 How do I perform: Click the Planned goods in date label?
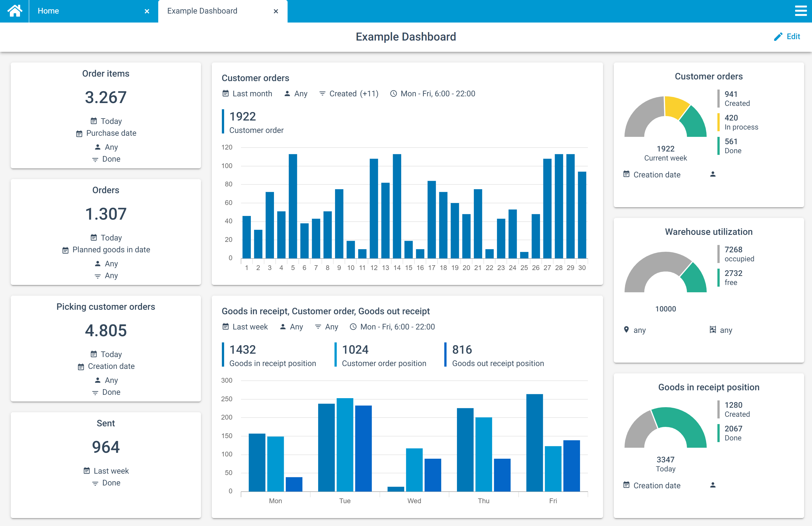click(111, 250)
